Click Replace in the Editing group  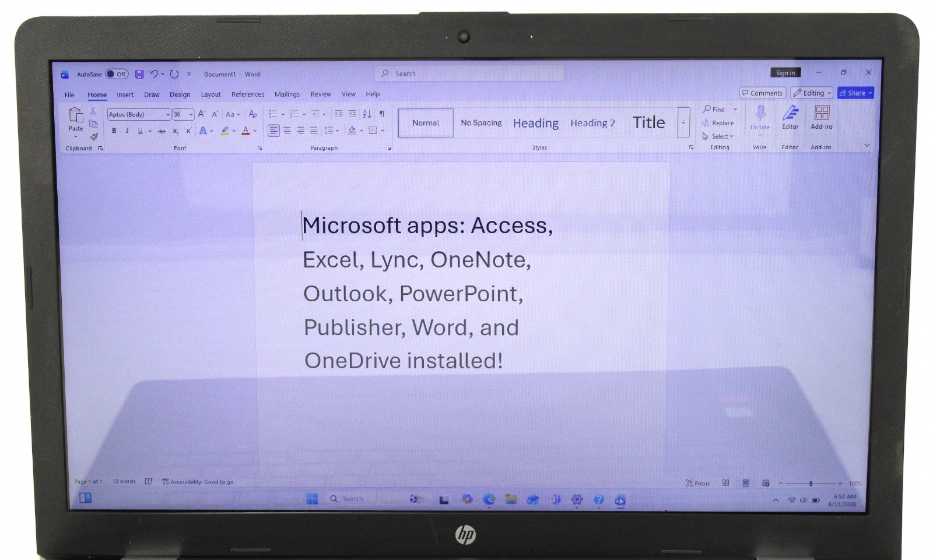click(718, 123)
